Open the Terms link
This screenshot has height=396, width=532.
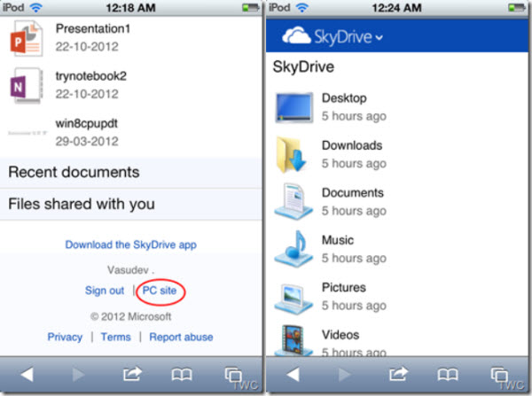click(x=115, y=337)
